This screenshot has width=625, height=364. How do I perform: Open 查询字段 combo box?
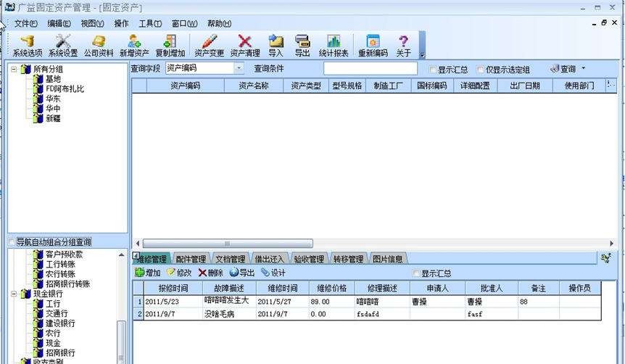pos(204,68)
